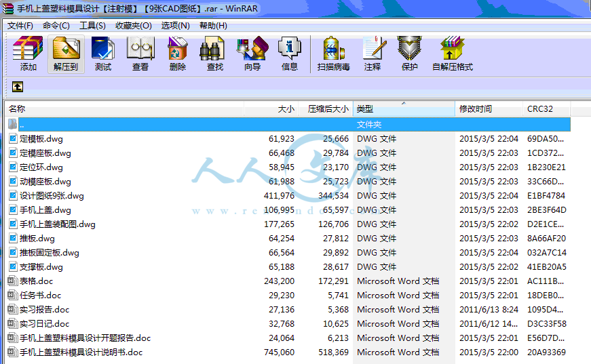Image resolution: width=591 pixels, height=364 pixels.
Task: Click the 添加 (Add) toolbar icon
Action: (x=28, y=48)
